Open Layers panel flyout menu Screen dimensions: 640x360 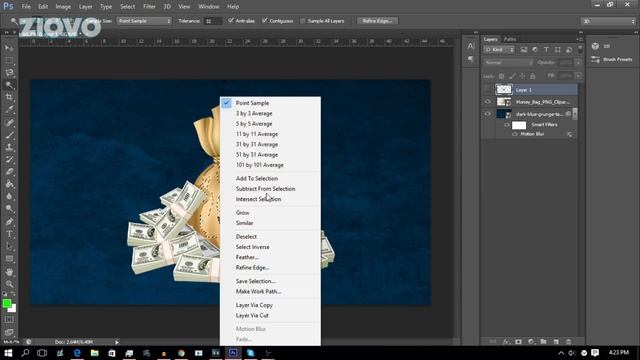[x=579, y=39]
